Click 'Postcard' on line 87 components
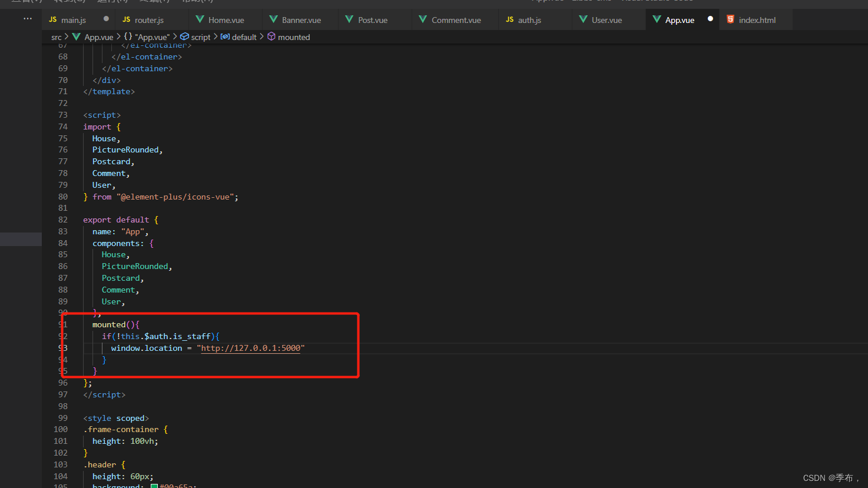This screenshot has width=868, height=488. pos(121,278)
